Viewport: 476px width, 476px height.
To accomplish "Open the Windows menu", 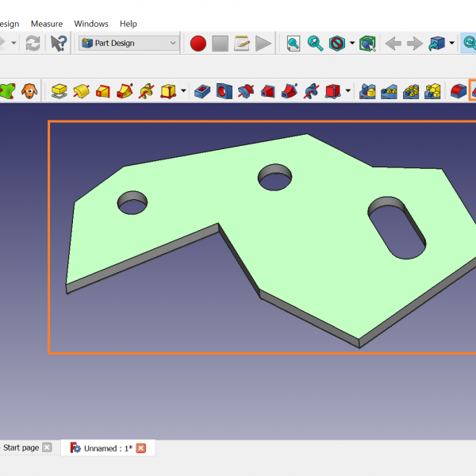I will 91,24.
